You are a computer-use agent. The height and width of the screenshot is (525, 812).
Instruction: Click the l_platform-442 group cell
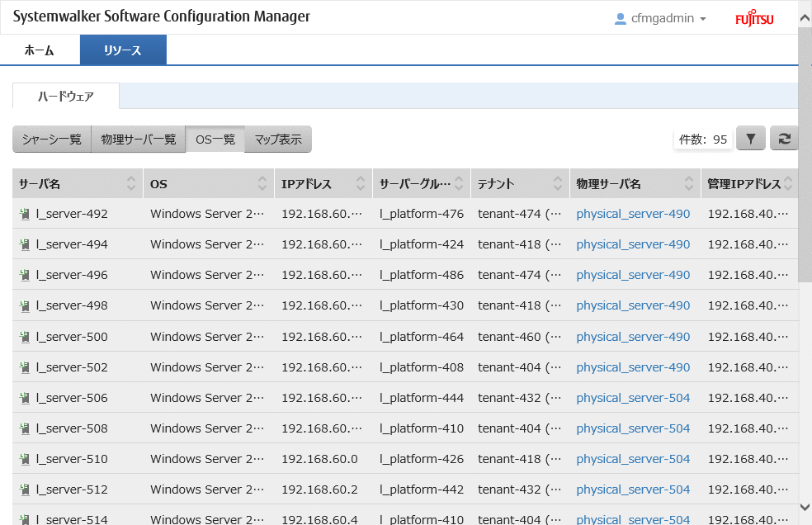point(422,490)
